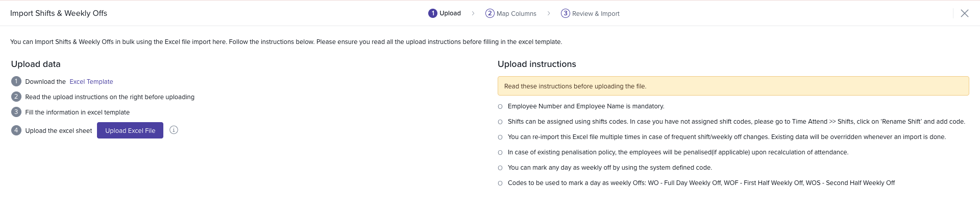Click the number 3 circle beside Fill the information
The height and width of the screenshot is (208, 980).
pyautogui.click(x=16, y=112)
